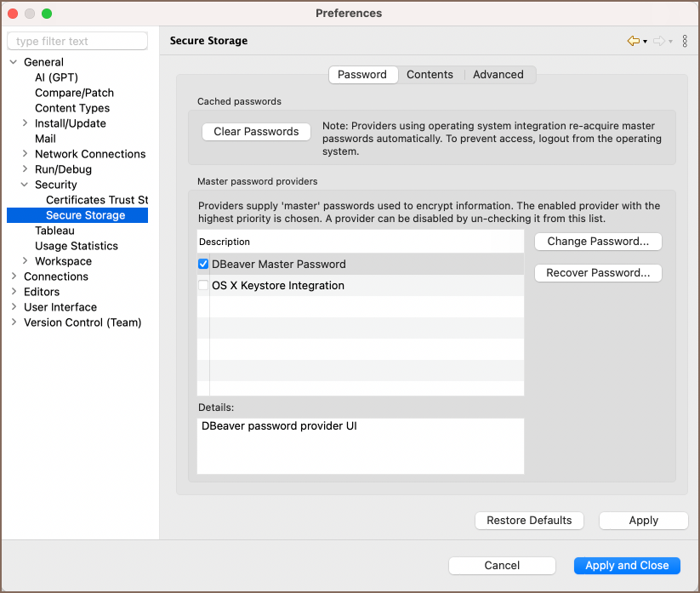
Task: Close the Preferences window
Action: pyautogui.click(x=13, y=14)
